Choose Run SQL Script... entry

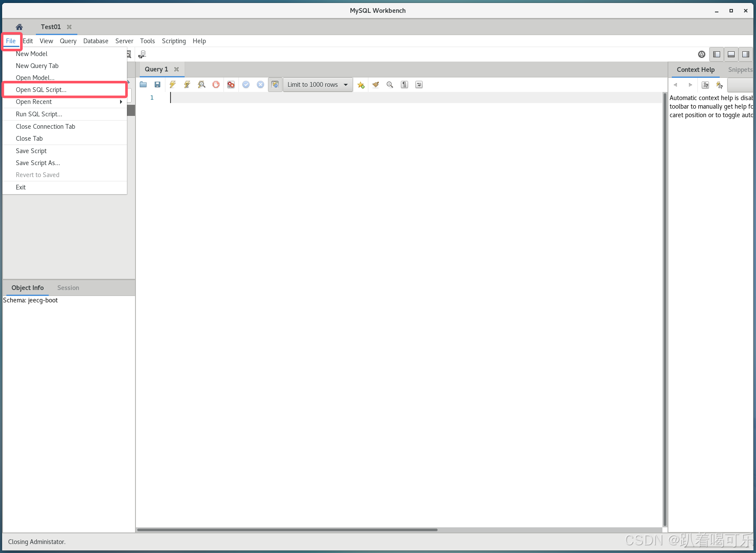(x=65, y=114)
